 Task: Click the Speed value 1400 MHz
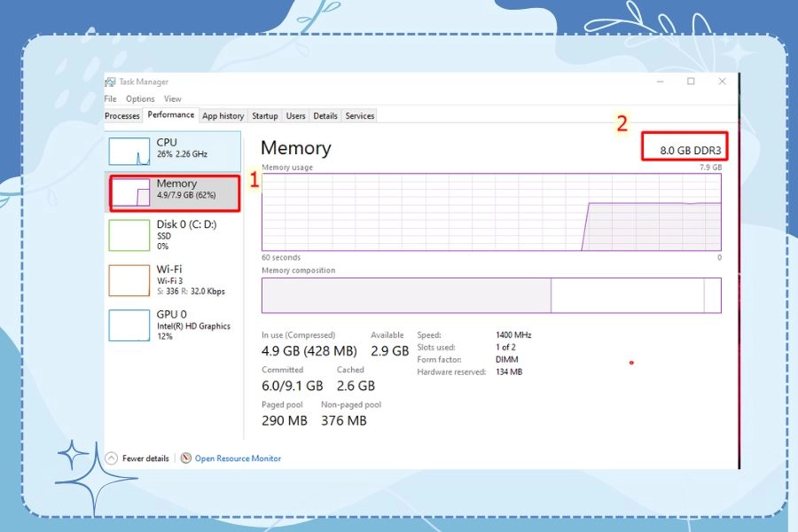point(513,335)
